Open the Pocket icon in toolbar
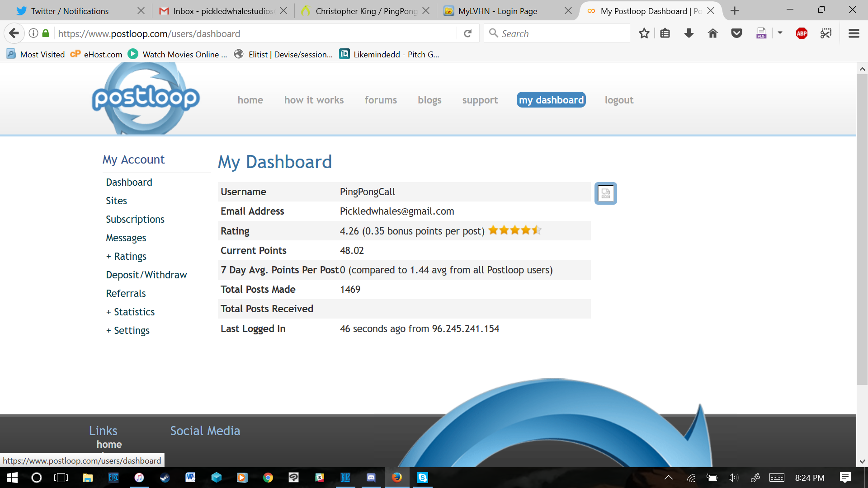 pyautogui.click(x=737, y=33)
